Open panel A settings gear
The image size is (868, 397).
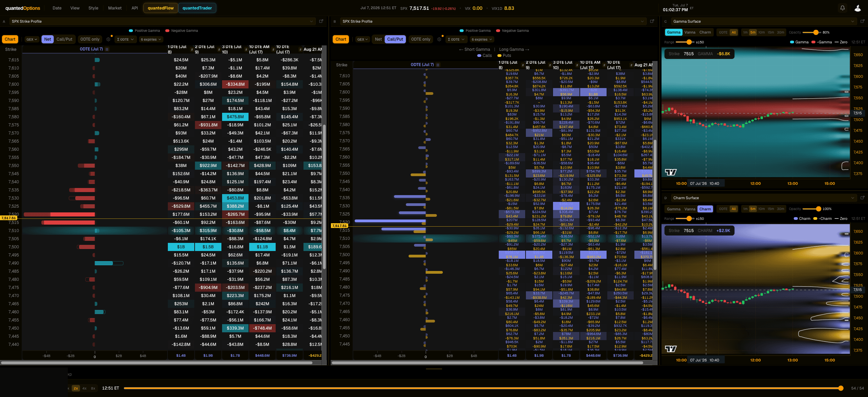108,39
